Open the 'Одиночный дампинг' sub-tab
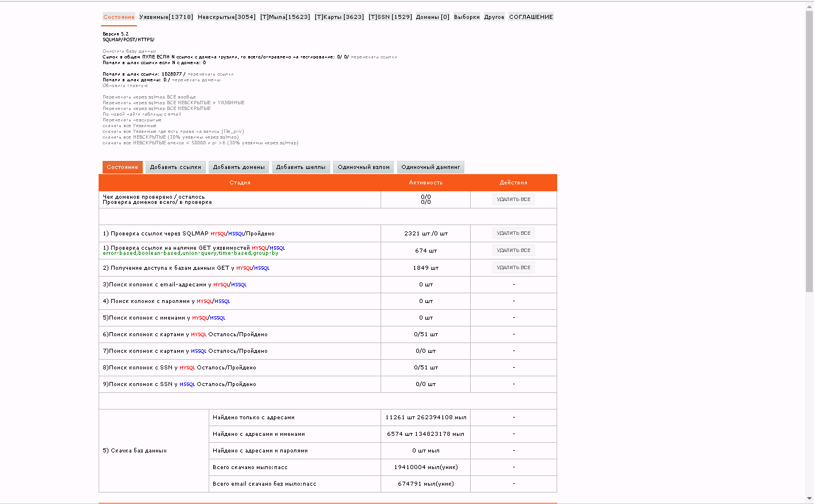This screenshot has width=814, height=504. click(x=431, y=167)
